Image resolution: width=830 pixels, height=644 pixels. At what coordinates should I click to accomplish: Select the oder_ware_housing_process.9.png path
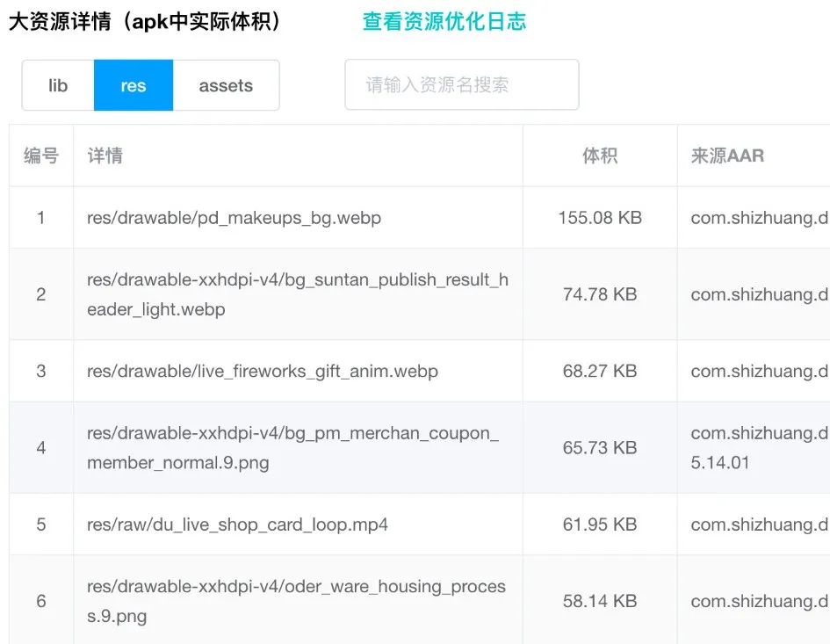(x=296, y=601)
